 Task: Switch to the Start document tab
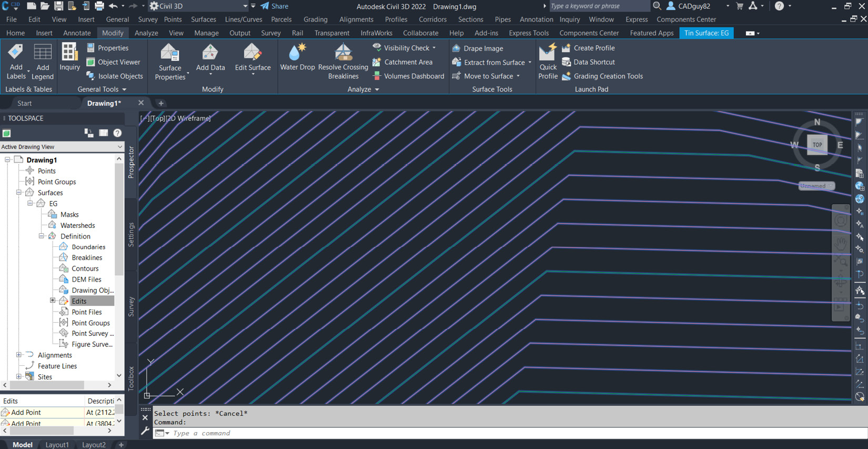tap(24, 103)
